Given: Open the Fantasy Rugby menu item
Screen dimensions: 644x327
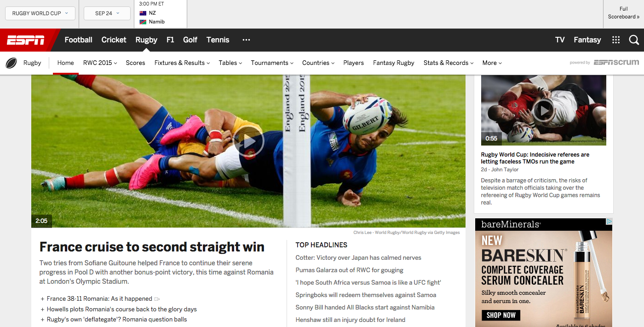Looking at the screenshot, I should (393, 63).
